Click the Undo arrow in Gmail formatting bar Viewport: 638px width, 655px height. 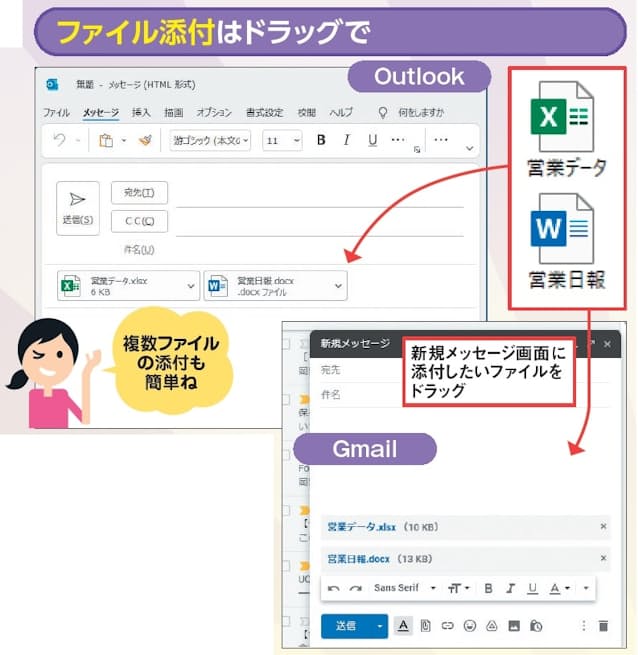click(x=333, y=588)
